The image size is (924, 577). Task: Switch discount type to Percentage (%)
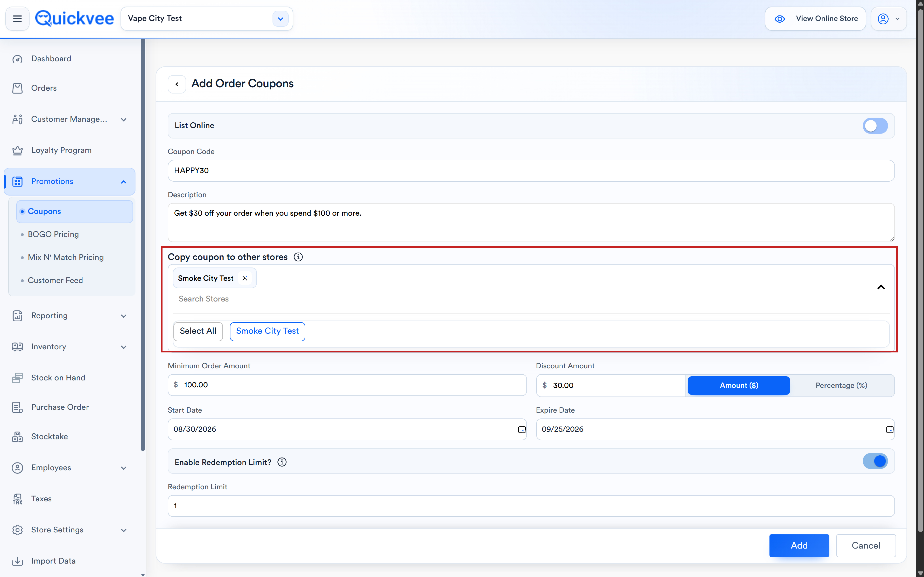coord(841,385)
